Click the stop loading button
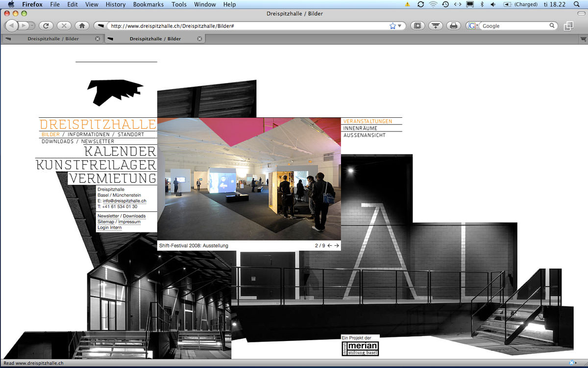The width and height of the screenshot is (588, 368). pos(64,26)
